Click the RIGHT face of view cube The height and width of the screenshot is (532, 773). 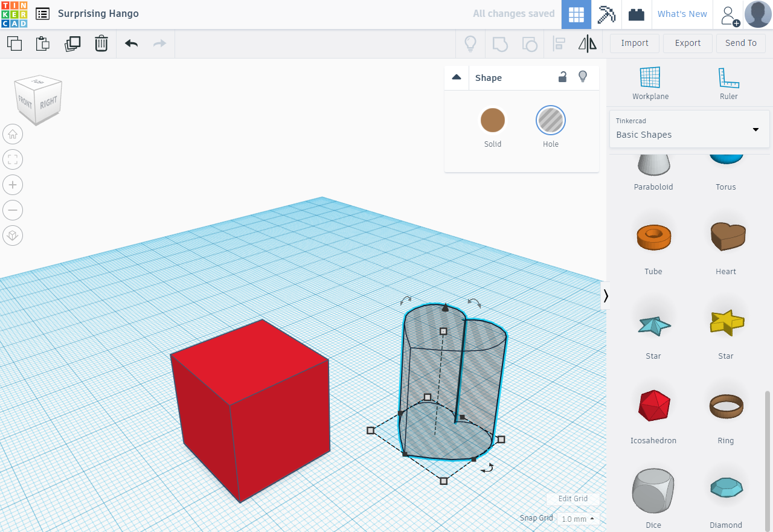pos(48,103)
